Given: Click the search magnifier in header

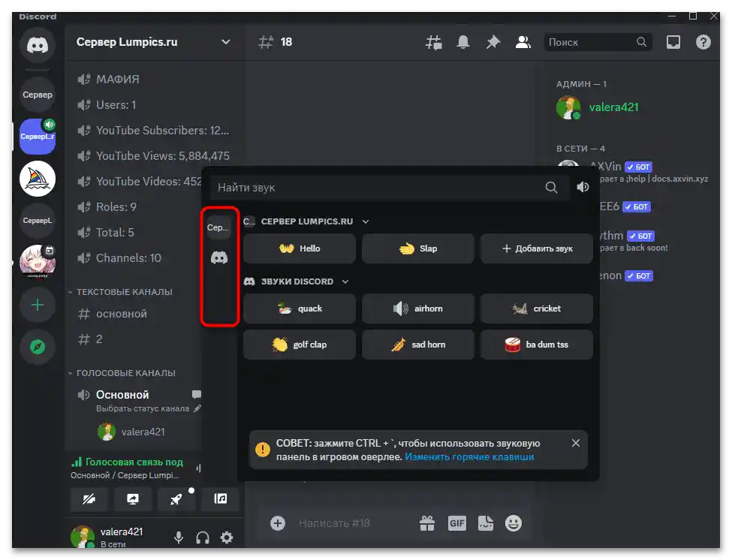Looking at the screenshot, I should (642, 42).
